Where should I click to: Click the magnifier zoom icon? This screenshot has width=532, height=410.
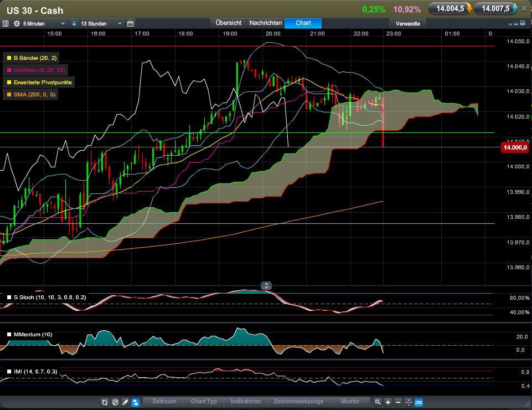(x=378, y=402)
